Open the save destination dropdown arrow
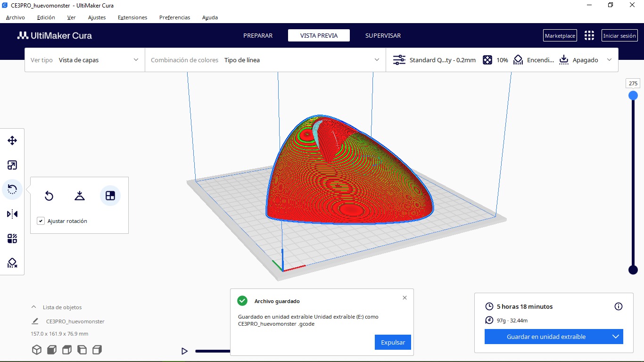Viewport: 644px width, 362px height. (x=615, y=337)
